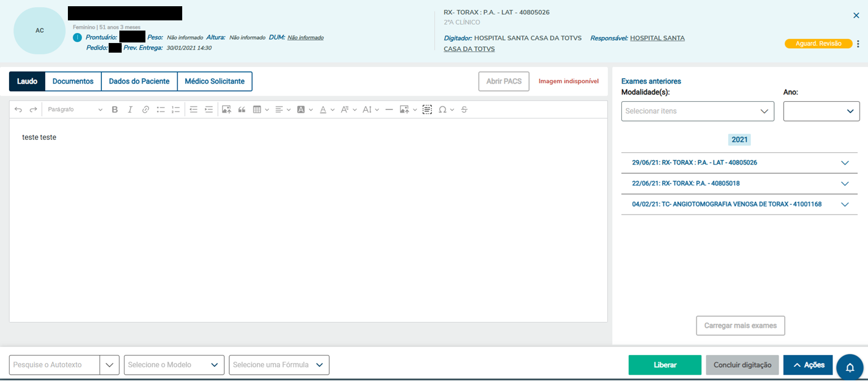Toggle strikethrough formatting
The image size is (868, 390).
click(465, 110)
